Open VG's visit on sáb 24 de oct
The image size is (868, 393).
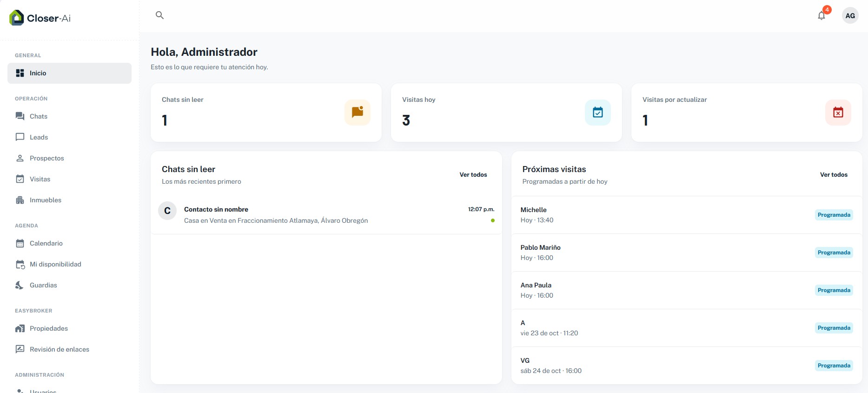pos(687,366)
